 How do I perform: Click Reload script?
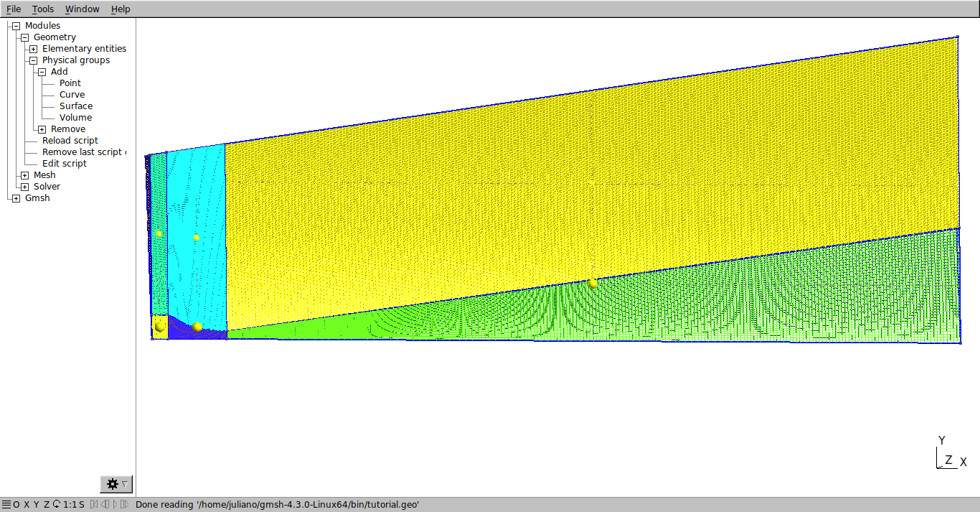point(70,141)
